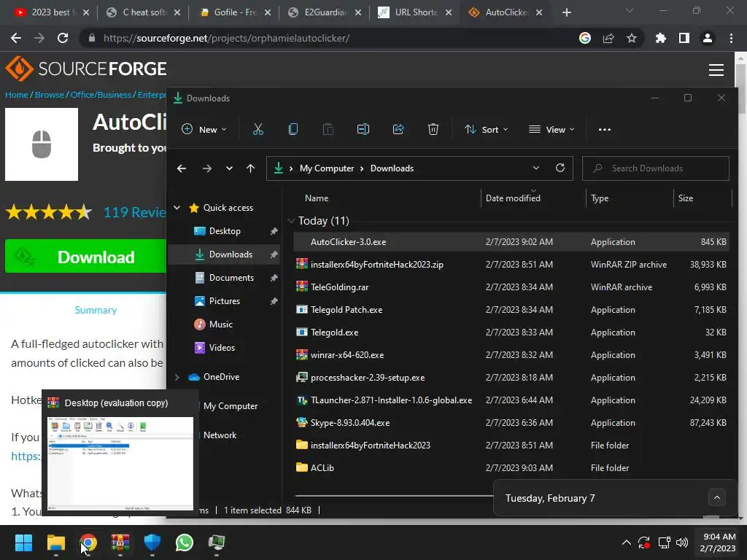The width and height of the screenshot is (747, 560).
Task: Switch to the Gofile browser tab
Action: pyautogui.click(x=235, y=12)
